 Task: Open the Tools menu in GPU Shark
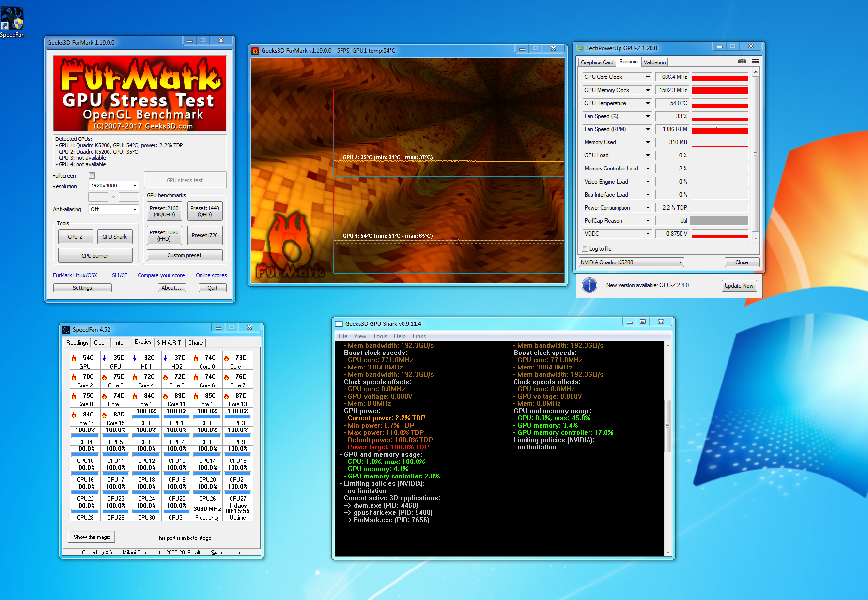(x=380, y=336)
